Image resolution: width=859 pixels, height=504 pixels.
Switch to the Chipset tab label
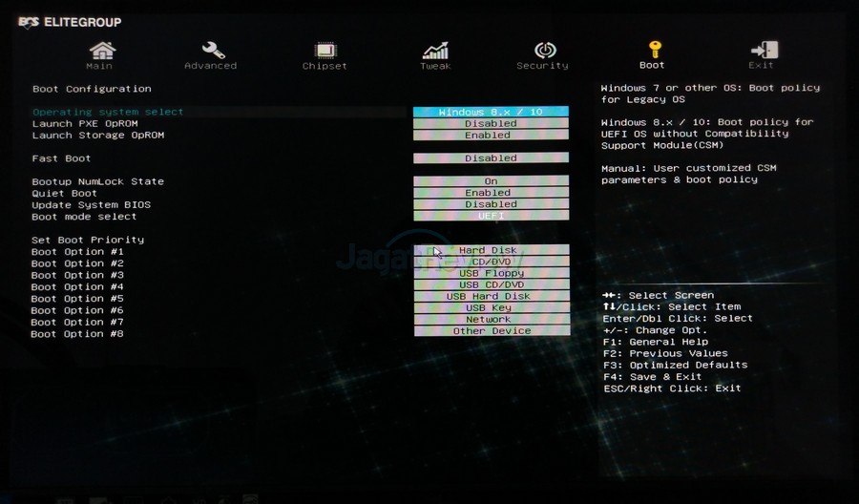325,66
